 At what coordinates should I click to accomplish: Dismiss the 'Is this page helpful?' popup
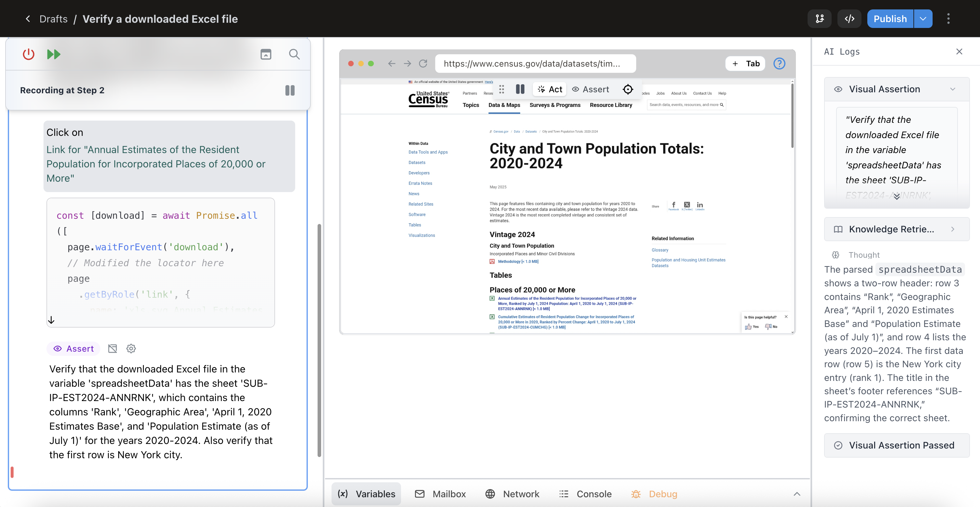pos(786,317)
